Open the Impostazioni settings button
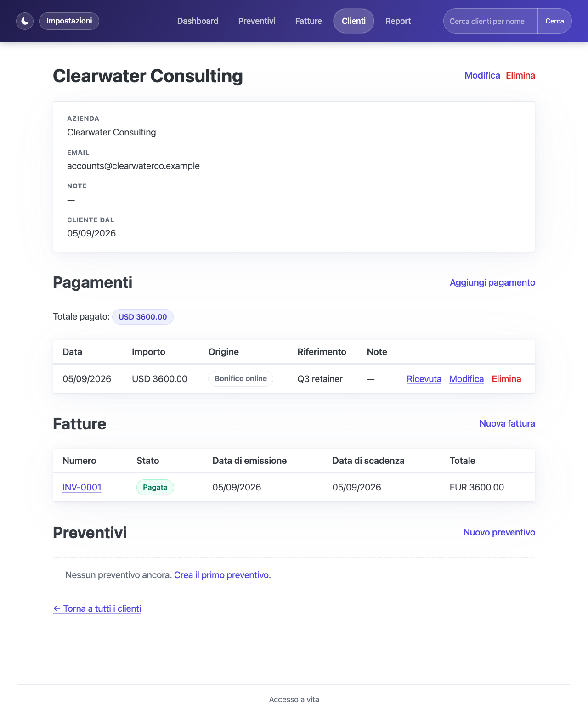The height and width of the screenshot is (715, 588). pyautogui.click(x=69, y=21)
